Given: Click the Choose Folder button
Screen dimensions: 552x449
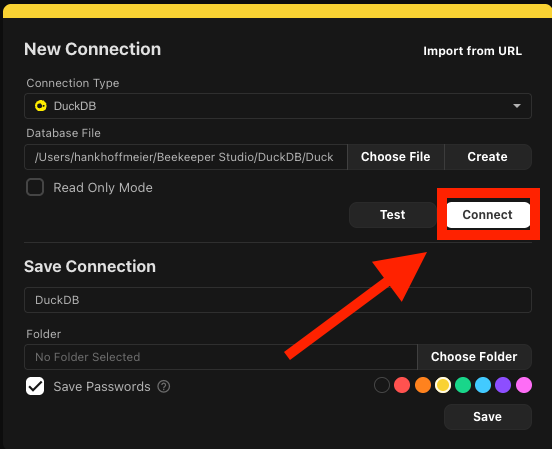Looking at the screenshot, I should tap(474, 357).
